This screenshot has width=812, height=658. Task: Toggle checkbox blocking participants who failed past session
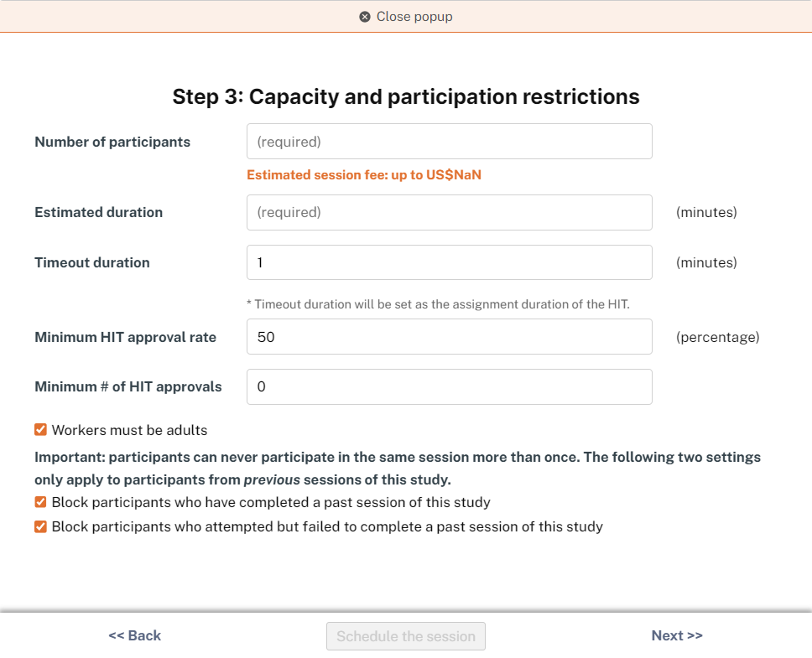[x=40, y=526]
